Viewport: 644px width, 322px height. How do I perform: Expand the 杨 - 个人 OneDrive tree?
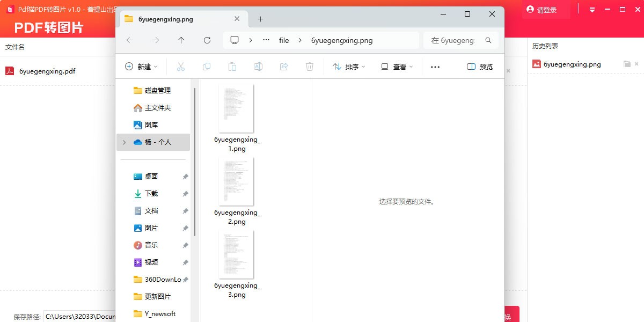[125, 142]
